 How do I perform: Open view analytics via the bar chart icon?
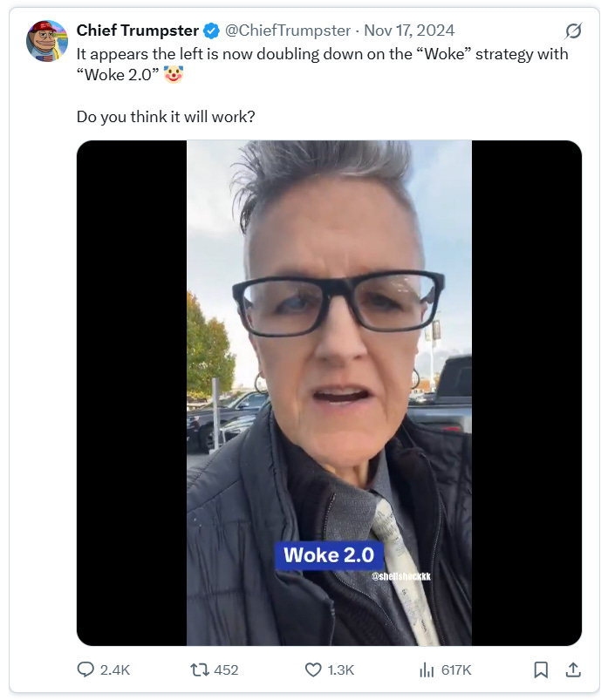(x=427, y=669)
